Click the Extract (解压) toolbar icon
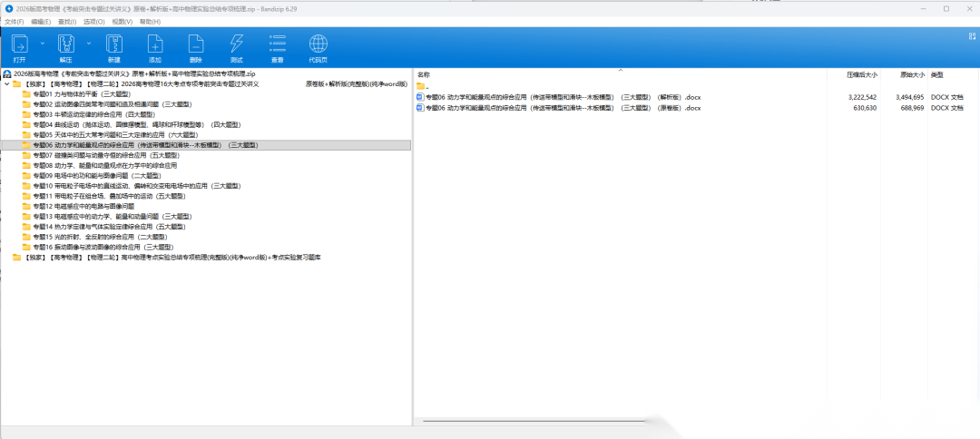980x439 pixels. pyautogui.click(x=65, y=46)
